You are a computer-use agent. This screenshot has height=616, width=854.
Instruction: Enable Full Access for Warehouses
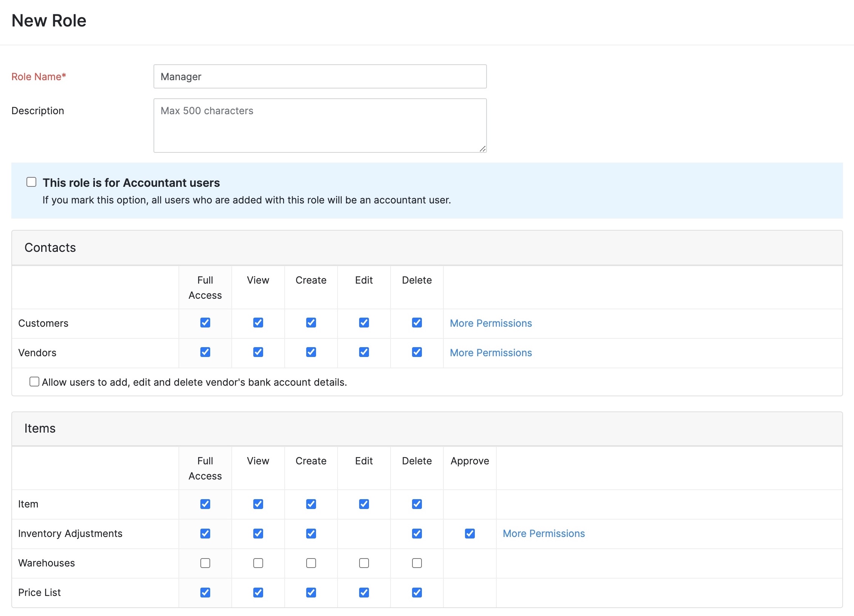click(205, 563)
